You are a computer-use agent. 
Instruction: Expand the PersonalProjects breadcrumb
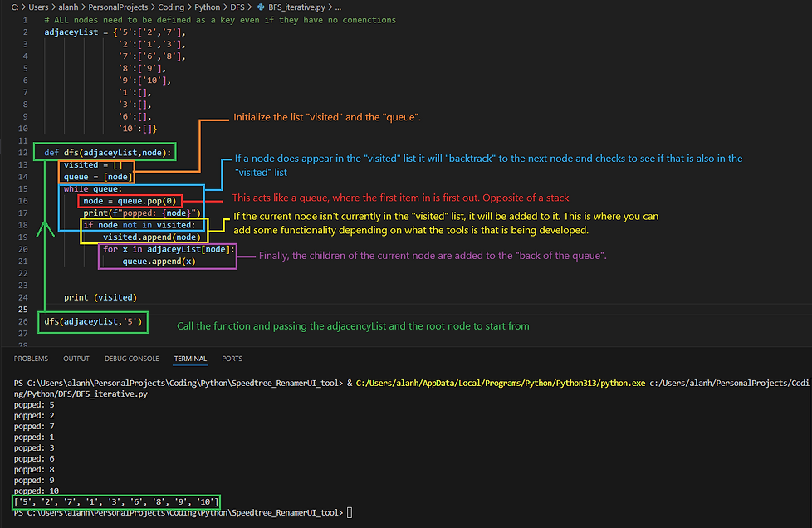pyautogui.click(x=118, y=7)
